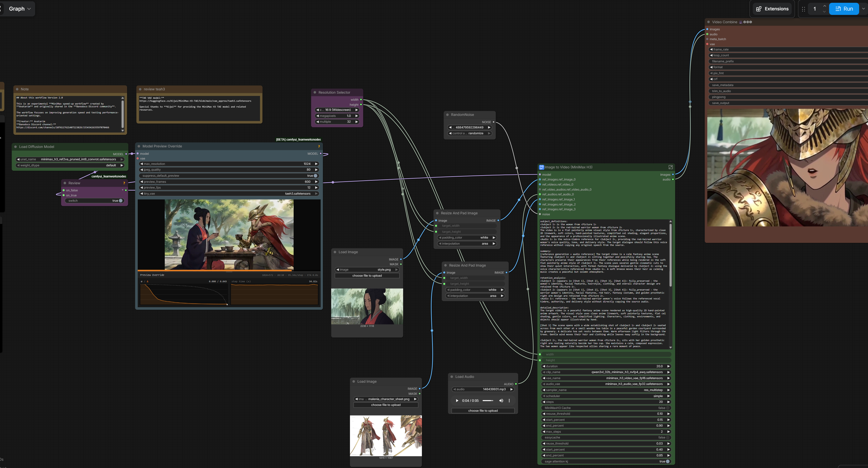The image size is (868, 468).
Task: Click the Note text scroll-down arrow
Action: 123,131
